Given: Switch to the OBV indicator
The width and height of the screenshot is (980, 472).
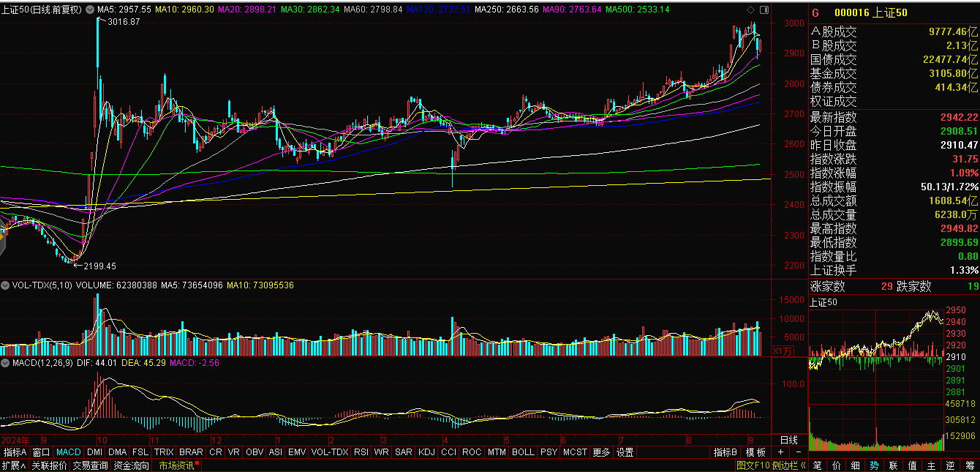Looking at the screenshot, I should 255,452.
